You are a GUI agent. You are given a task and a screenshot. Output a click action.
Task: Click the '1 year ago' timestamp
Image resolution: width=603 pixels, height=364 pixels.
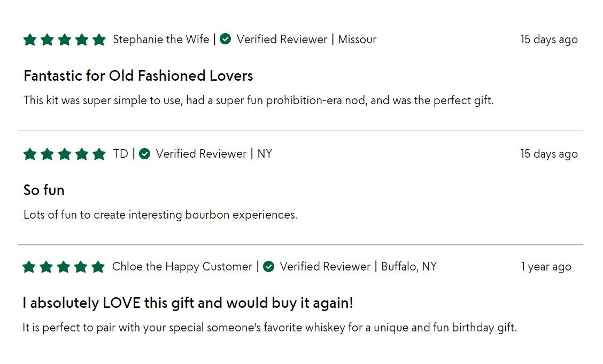(x=546, y=267)
